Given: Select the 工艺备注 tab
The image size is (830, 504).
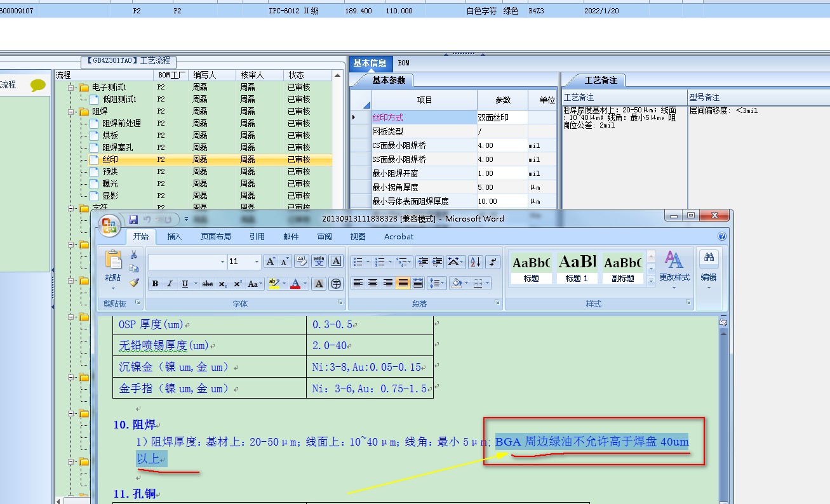Looking at the screenshot, I should [601, 81].
